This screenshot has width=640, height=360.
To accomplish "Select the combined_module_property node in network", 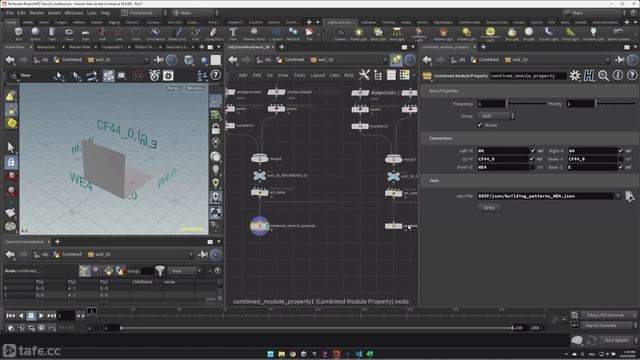I will click(260, 226).
